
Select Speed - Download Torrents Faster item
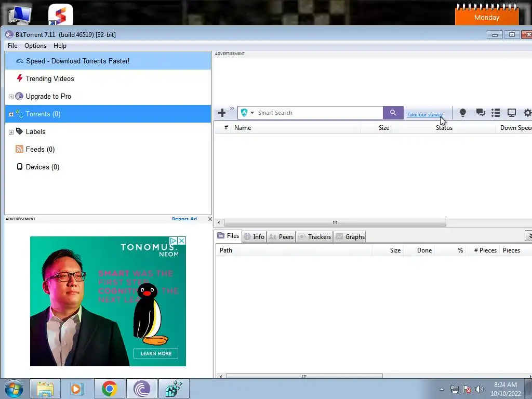click(108, 61)
